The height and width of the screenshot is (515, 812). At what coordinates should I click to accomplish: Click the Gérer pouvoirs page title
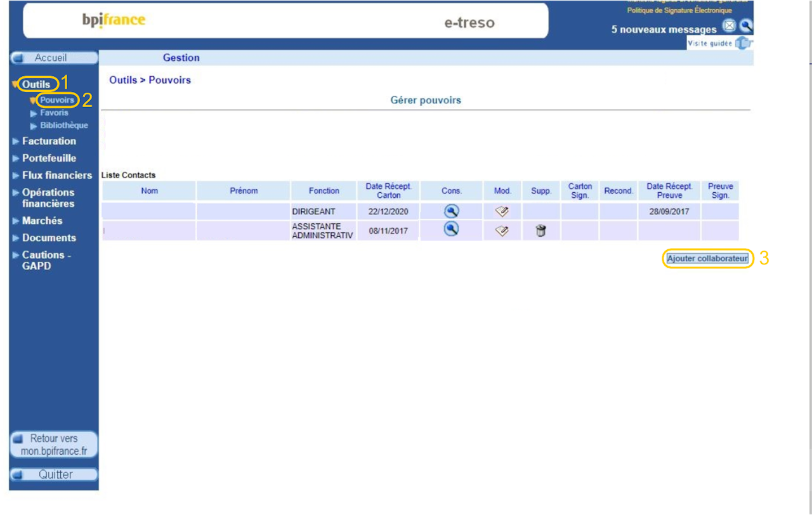(x=426, y=100)
